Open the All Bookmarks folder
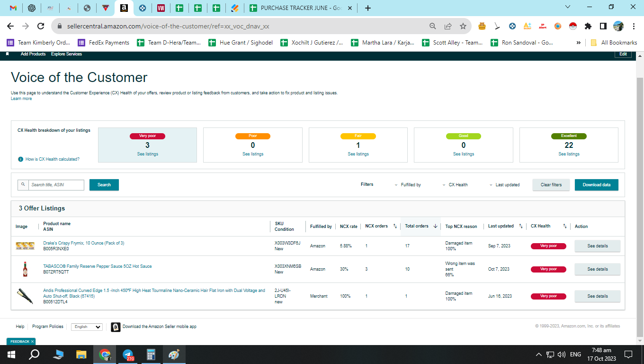Image resolution: width=644 pixels, height=364 pixels. tap(614, 43)
